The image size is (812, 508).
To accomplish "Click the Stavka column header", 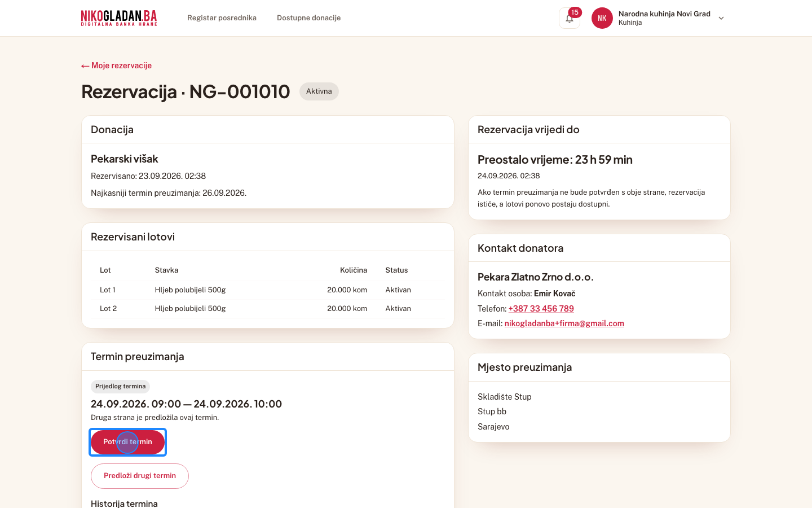I will point(167,270).
